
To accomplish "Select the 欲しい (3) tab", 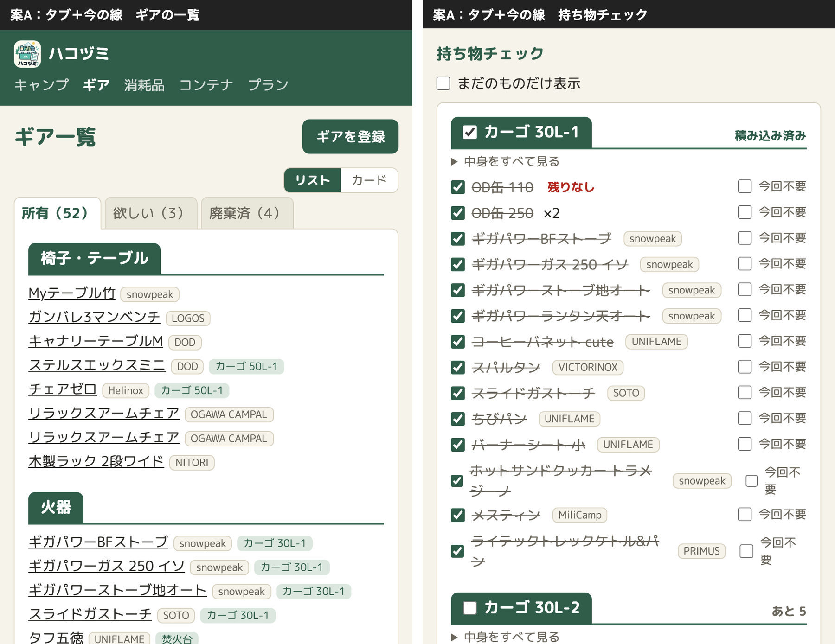I will tap(151, 213).
